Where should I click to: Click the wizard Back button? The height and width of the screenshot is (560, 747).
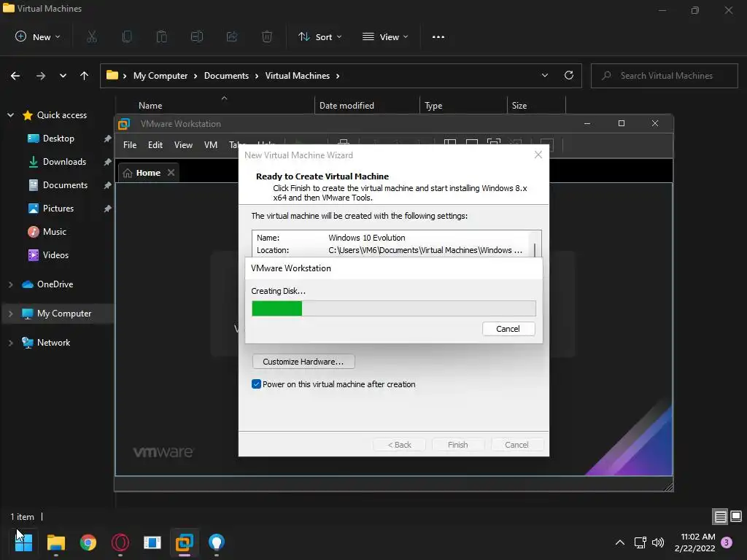pos(399,445)
